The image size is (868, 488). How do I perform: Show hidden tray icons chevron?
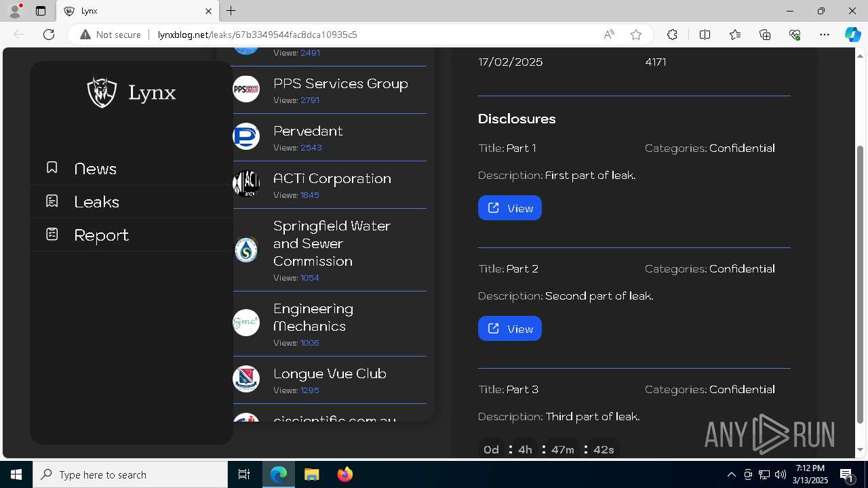(731, 474)
